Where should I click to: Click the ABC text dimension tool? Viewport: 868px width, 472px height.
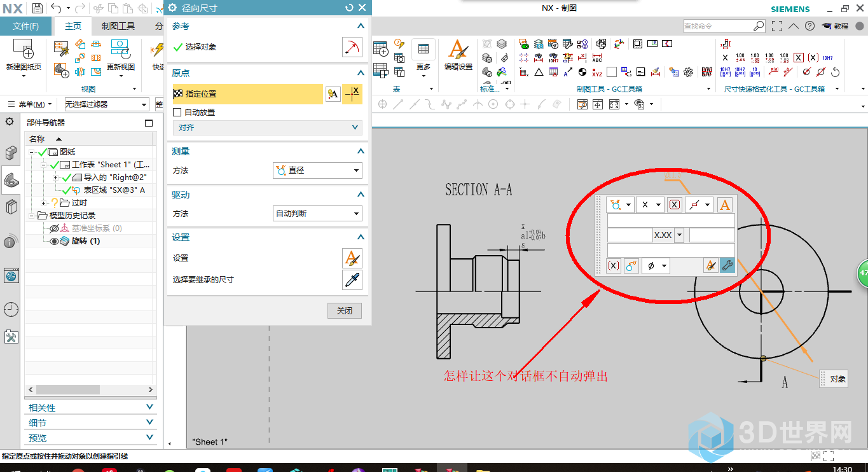click(596, 58)
